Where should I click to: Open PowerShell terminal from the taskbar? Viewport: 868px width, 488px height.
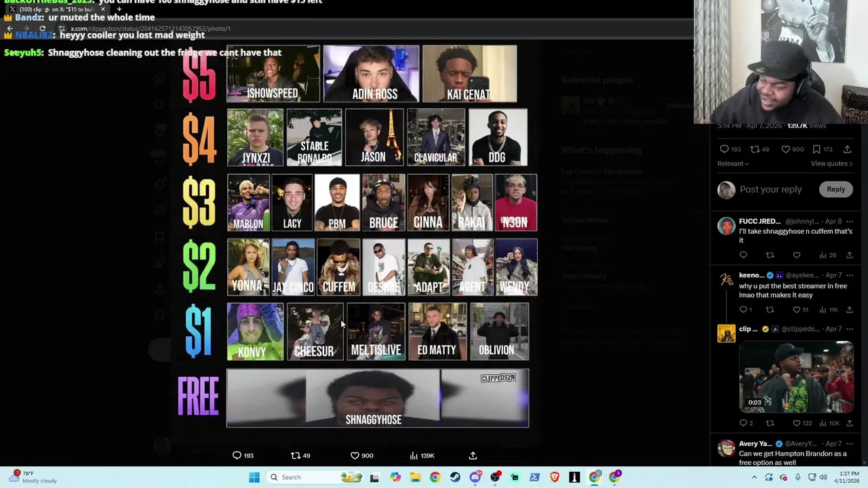[534, 477]
